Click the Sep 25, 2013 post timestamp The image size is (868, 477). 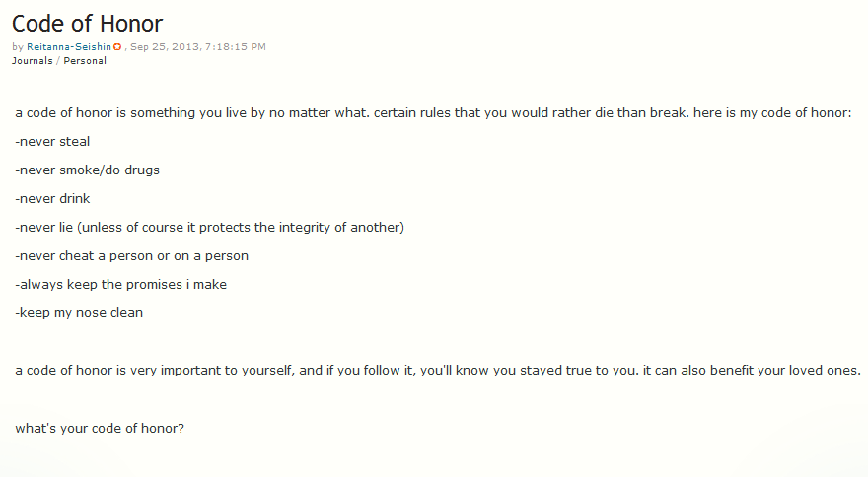point(198,47)
